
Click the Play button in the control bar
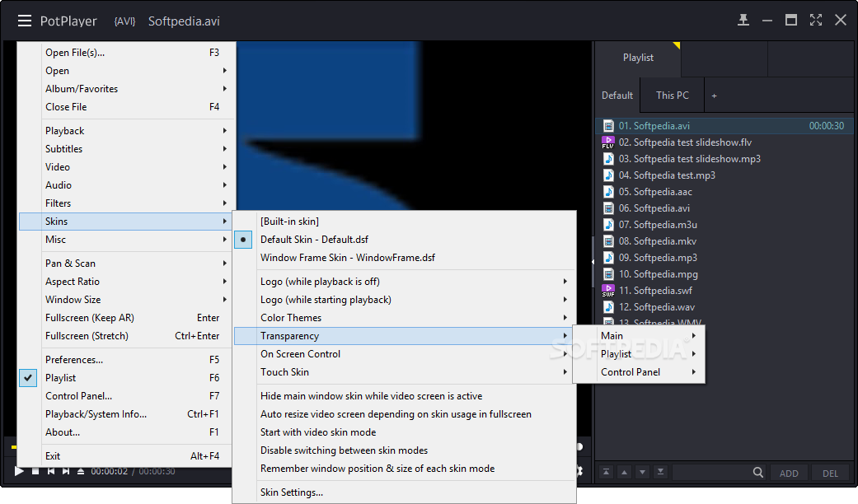coord(19,471)
